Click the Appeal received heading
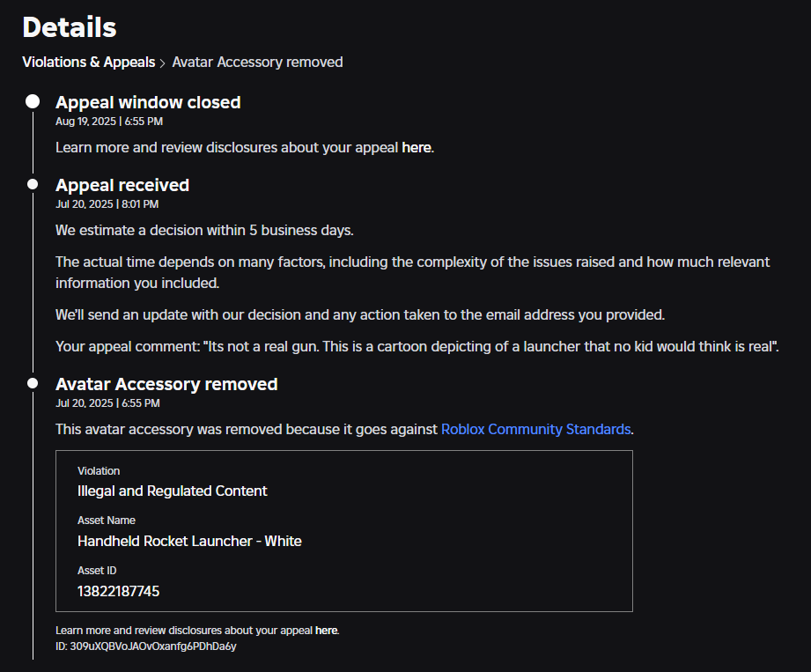The height and width of the screenshot is (672, 811). coord(122,185)
